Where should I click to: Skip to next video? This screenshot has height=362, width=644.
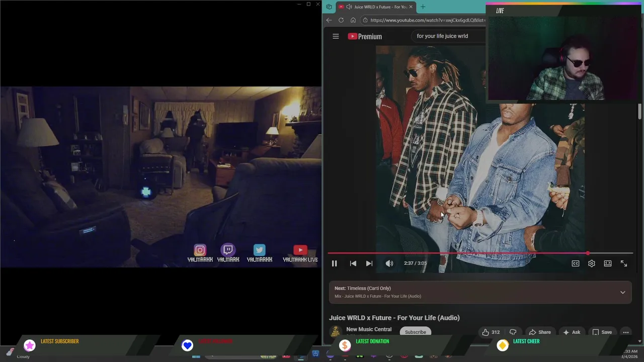369,263
